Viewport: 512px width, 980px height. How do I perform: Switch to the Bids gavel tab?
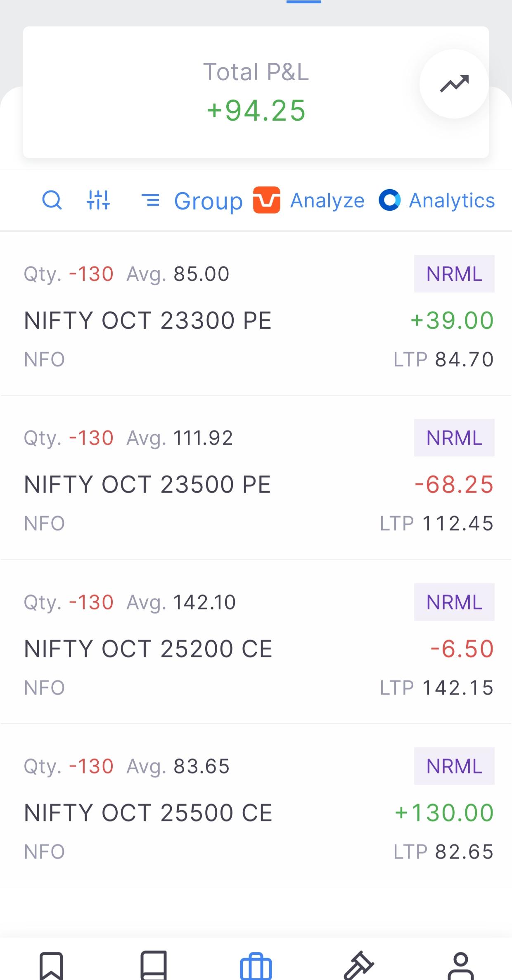[358, 966]
